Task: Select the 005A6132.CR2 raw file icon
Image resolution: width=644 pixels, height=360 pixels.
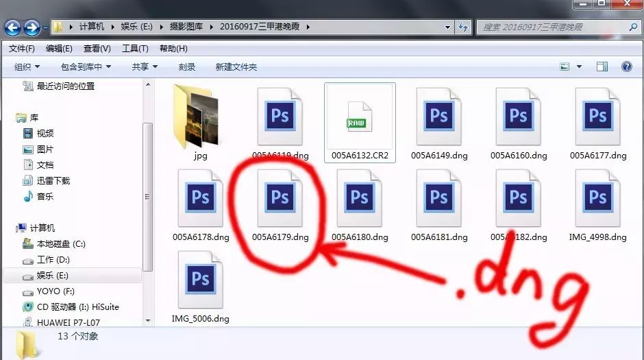Action: coord(360,117)
